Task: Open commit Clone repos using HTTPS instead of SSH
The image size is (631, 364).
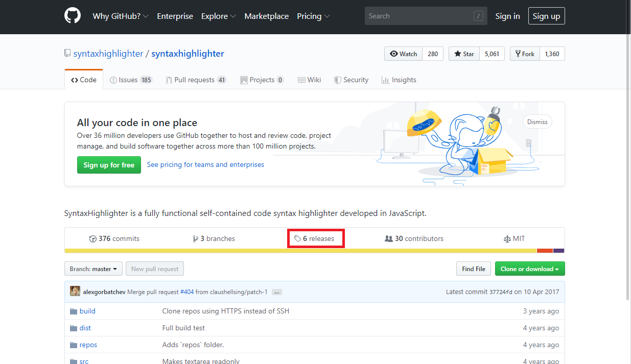Action: click(x=226, y=311)
